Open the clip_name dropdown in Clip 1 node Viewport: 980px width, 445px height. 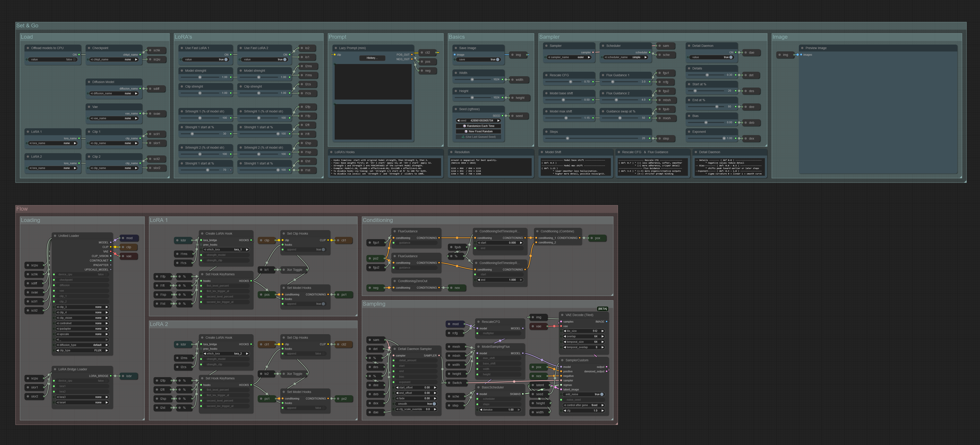pyautogui.click(x=114, y=144)
